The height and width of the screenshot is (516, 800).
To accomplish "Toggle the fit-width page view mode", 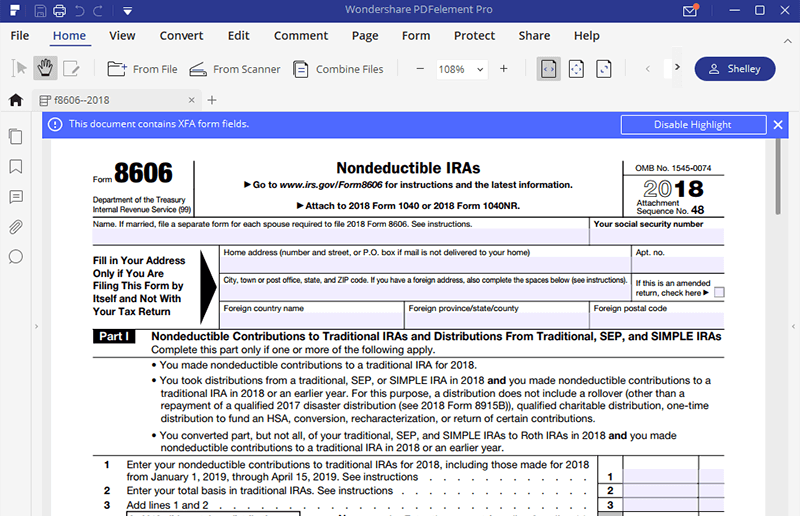I will pos(548,69).
